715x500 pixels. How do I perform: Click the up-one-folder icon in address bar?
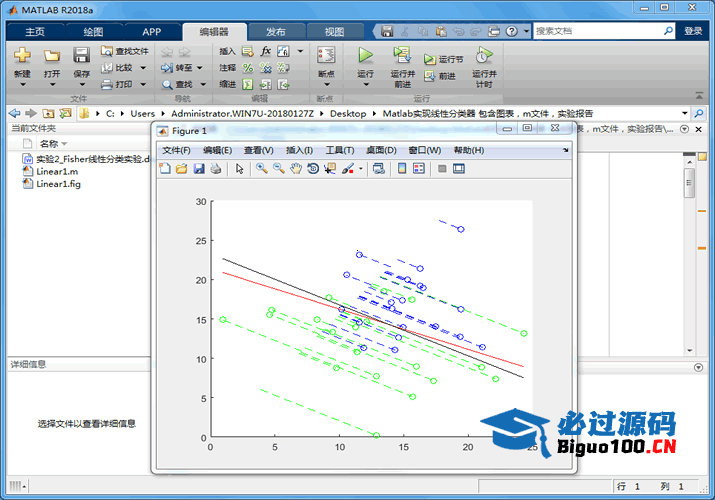48,113
